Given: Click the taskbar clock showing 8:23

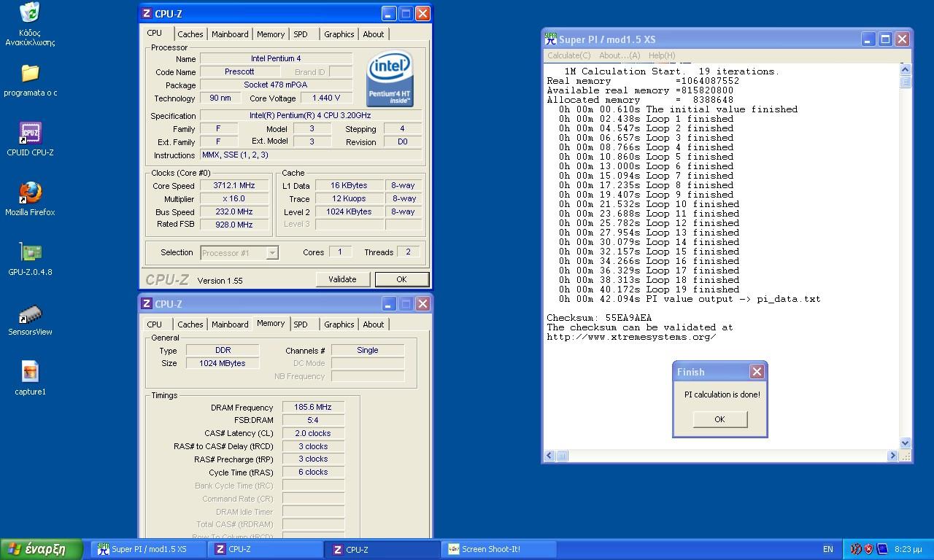Looking at the screenshot, I should click(x=908, y=549).
